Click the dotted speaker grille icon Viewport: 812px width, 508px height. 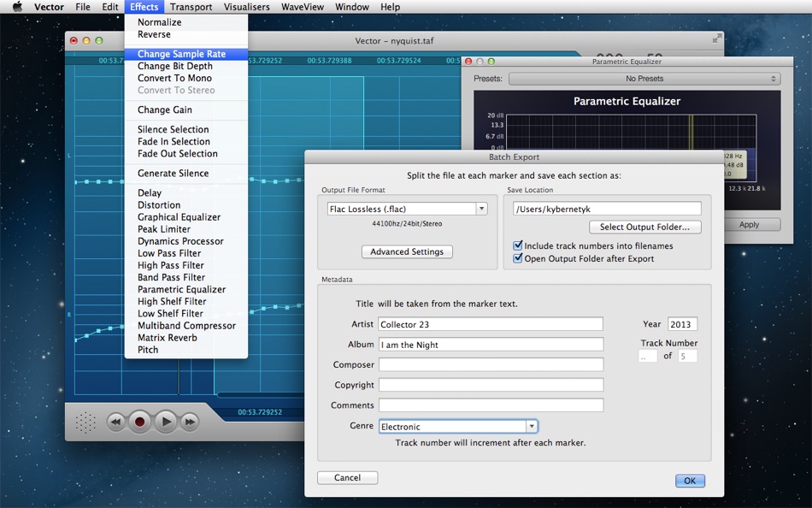pos(85,422)
